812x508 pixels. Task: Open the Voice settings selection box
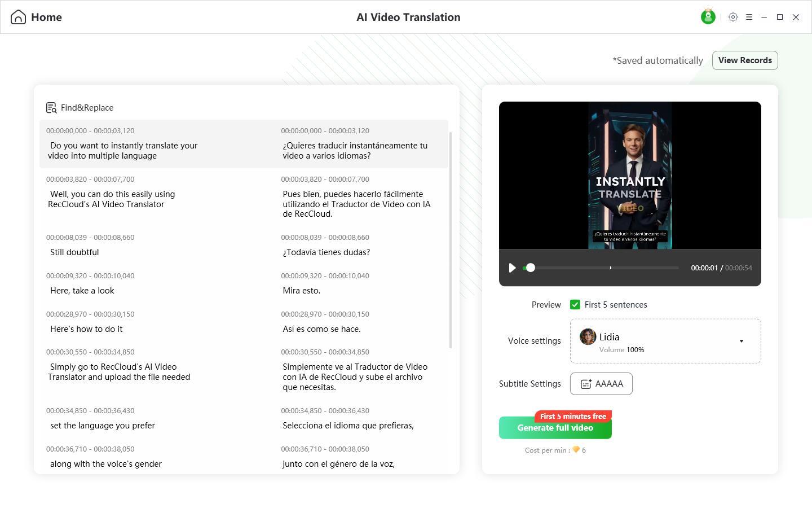tap(665, 341)
